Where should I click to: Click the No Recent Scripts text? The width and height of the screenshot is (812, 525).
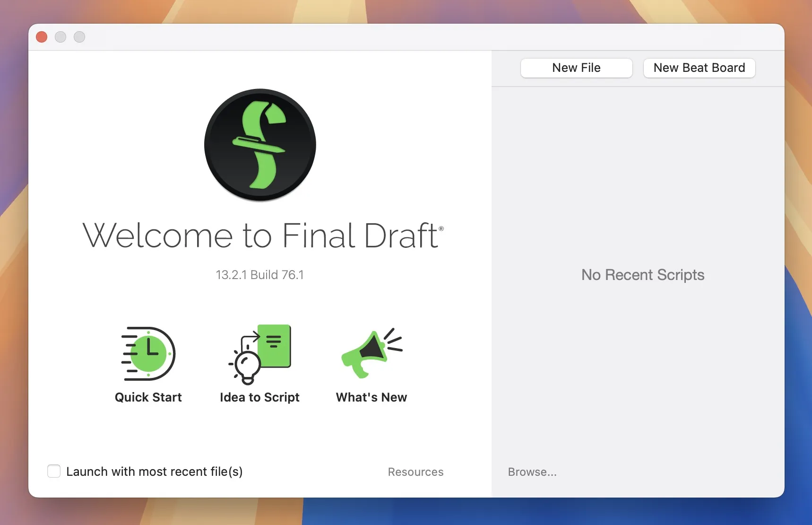(x=643, y=275)
